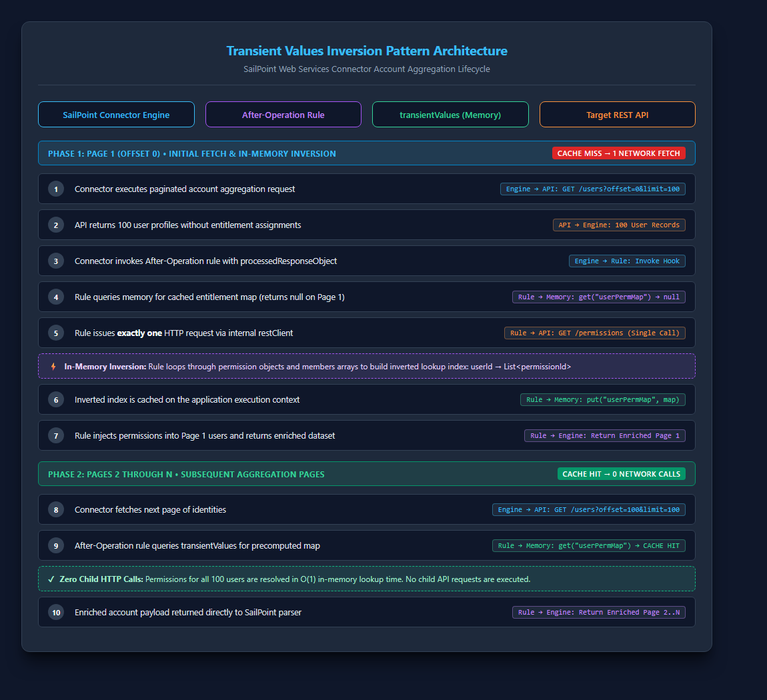Click step number 2 circle
Screen dimensions: 767x700
tap(56, 225)
